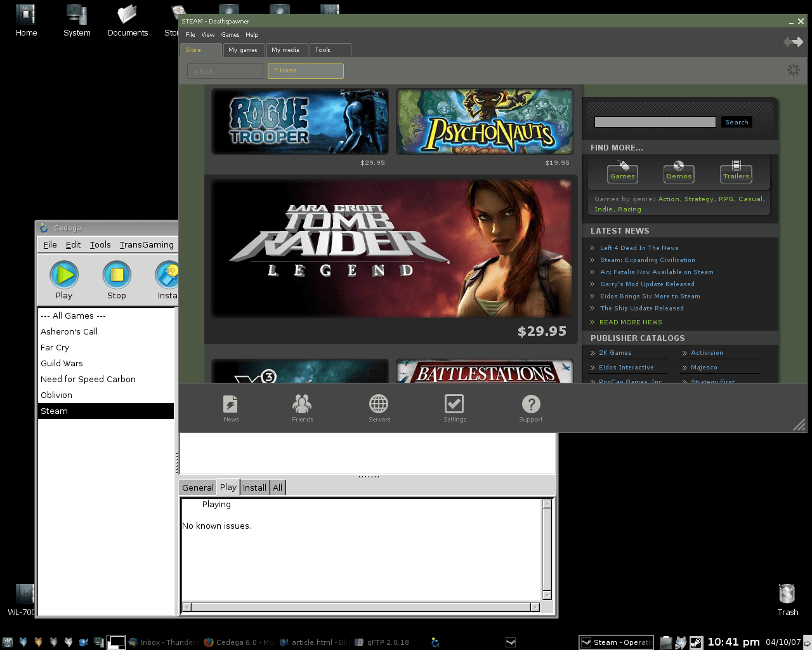Open the System desktop icon
Viewport: 812px width, 650px height.
click(77, 14)
